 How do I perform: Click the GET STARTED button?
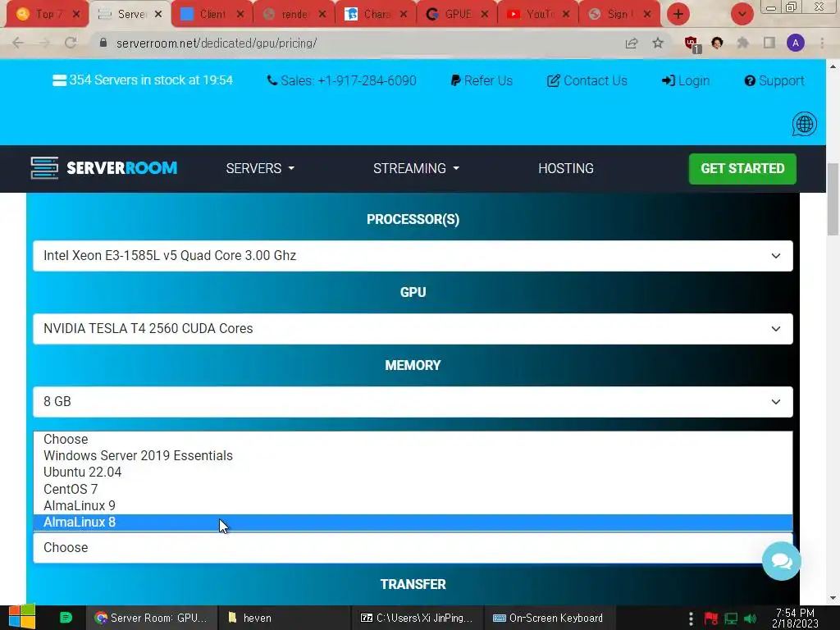(x=742, y=169)
